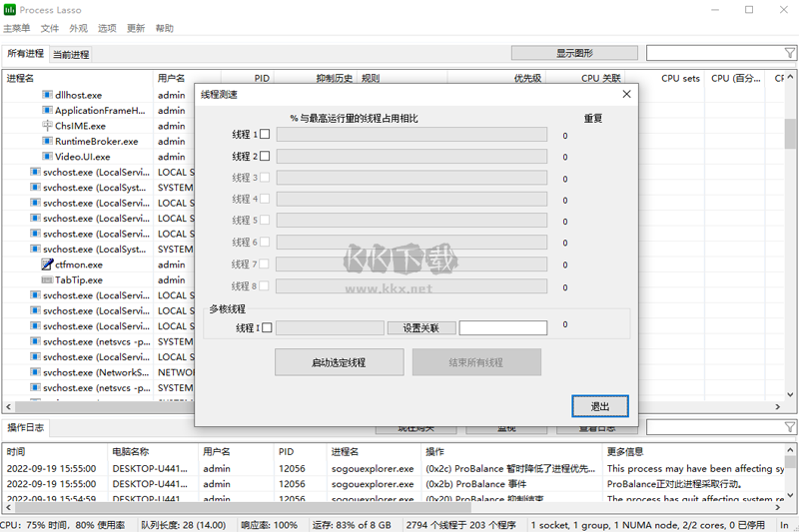Click the 响应率: 100% status entry
799x532 pixels.
(269, 525)
